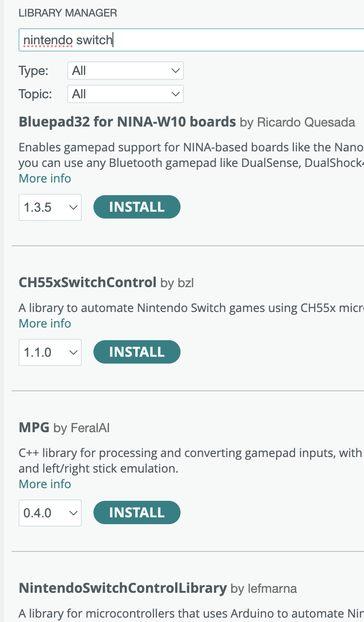Open More info for the Bluepad32 library

coord(45,179)
